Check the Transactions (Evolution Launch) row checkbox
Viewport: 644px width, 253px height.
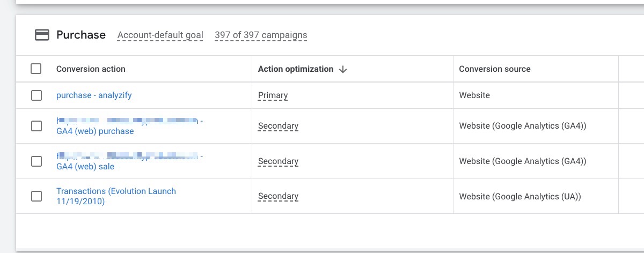[36, 196]
